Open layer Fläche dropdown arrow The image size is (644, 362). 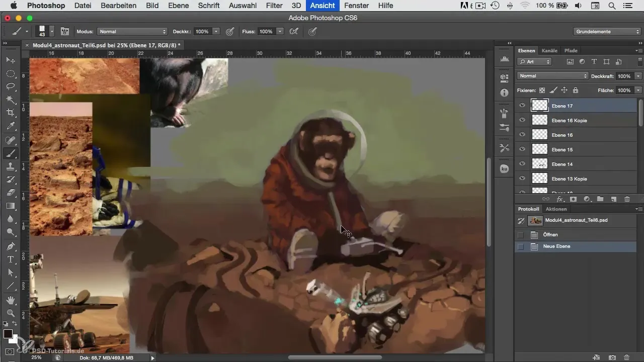click(x=638, y=90)
